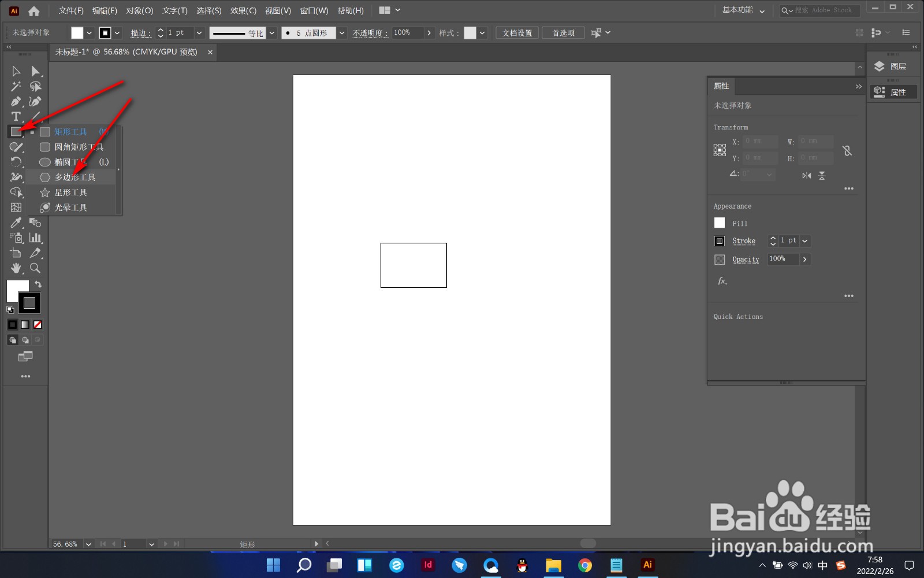Screen dimensions: 924x578
Task: Select 星形工具 from the flyout
Action: (x=72, y=192)
